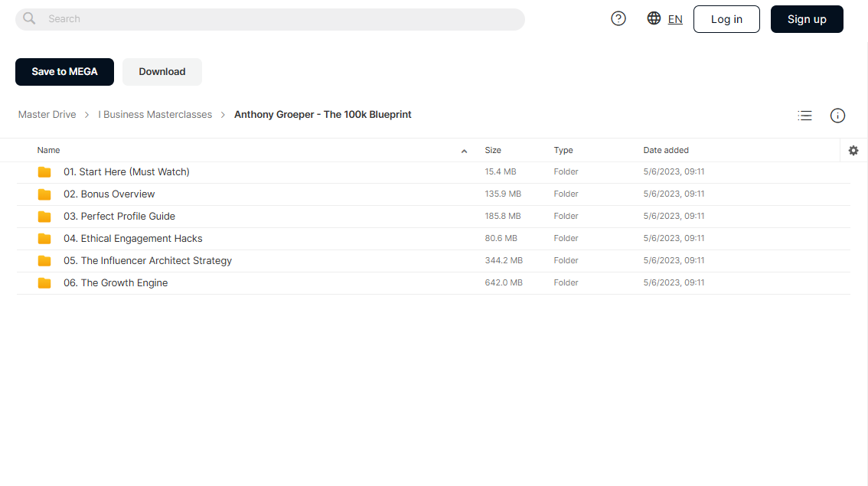868x486 pixels.
Task: Click the Sign up button
Action: (x=807, y=19)
